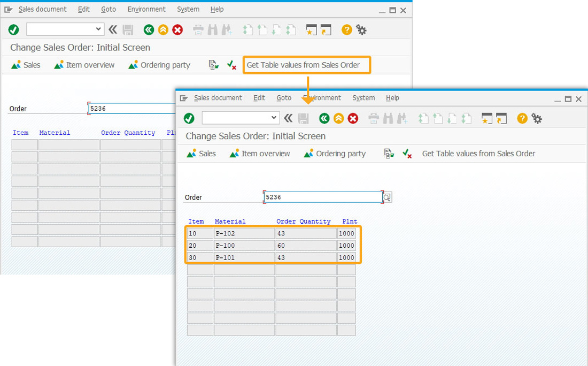Image resolution: width=588 pixels, height=366 pixels.
Task: Click Ordering party button in back window
Action: (x=159, y=65)
